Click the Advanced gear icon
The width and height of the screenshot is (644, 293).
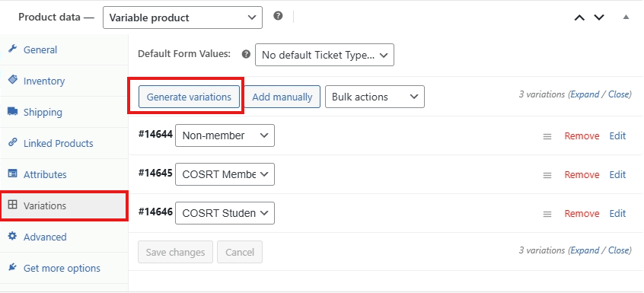(x=13, y=236)
